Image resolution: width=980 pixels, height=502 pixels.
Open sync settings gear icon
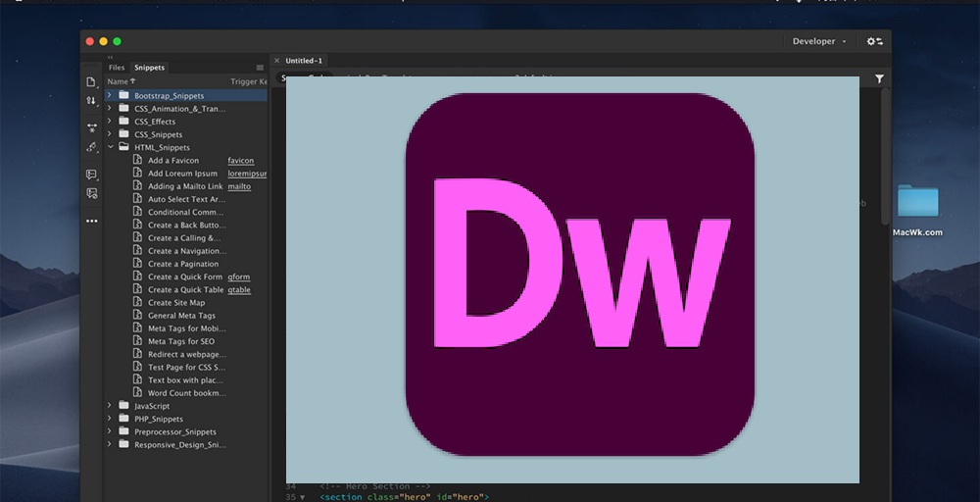click(874, 41)
